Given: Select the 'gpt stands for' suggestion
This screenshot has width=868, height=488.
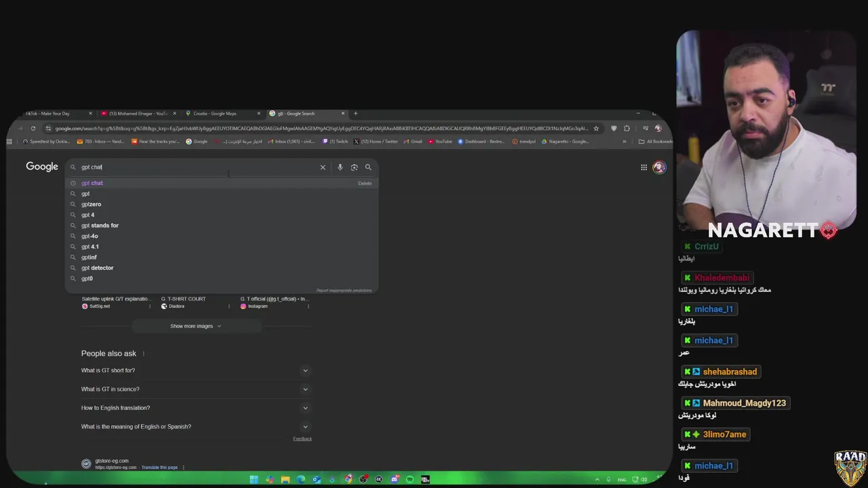Looking at the screenshot, I should (x=221, y=226).
